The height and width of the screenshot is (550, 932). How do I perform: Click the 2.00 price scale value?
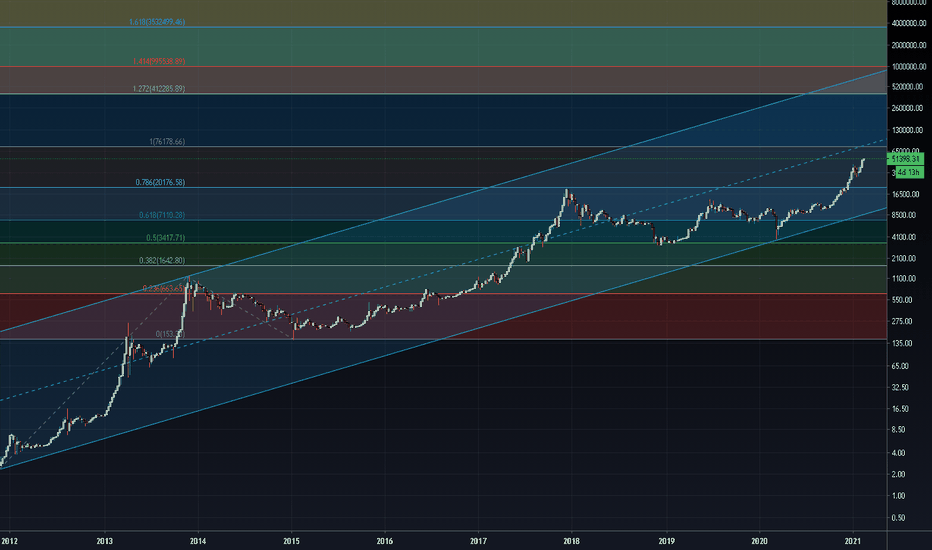pyautogui.click(x=899, y=474)
